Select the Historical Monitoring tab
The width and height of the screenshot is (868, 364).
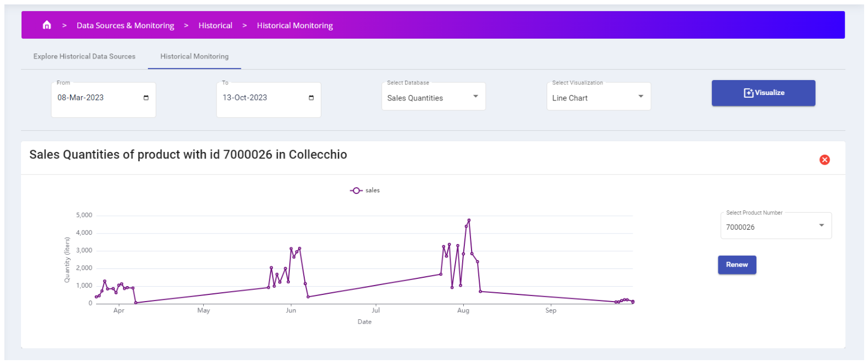[194, 56]
